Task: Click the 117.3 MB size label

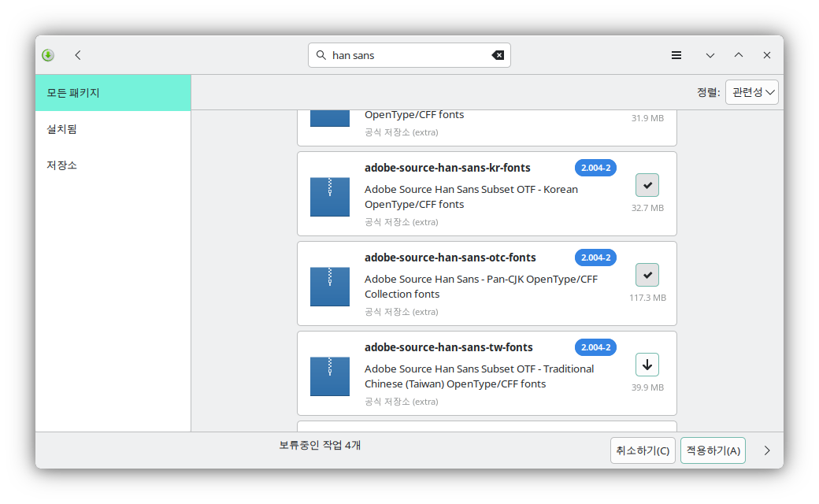Action: [x=647, y=298]
